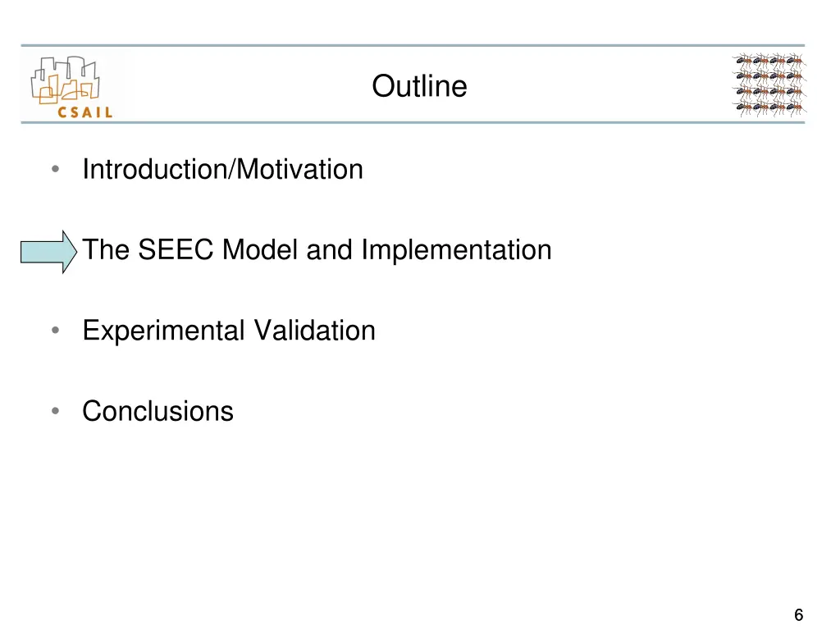Click the orange CSAIL text
The image size is (840, 630).
click(x=85, y=112)
